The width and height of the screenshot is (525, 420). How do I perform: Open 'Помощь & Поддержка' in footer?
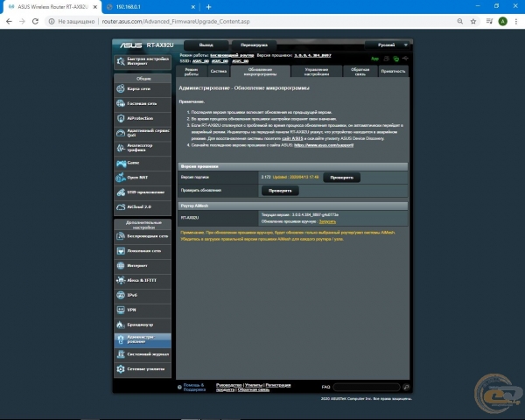[194, 387]
